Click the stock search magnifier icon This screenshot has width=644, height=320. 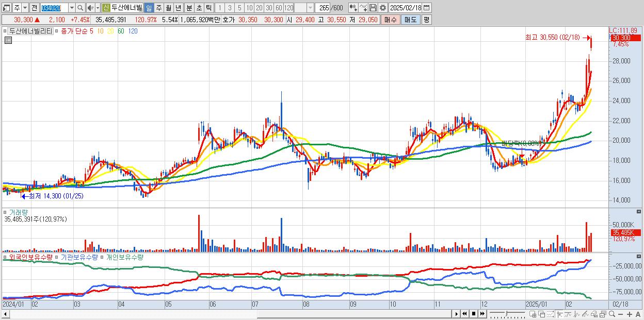(x=81, y=8)
